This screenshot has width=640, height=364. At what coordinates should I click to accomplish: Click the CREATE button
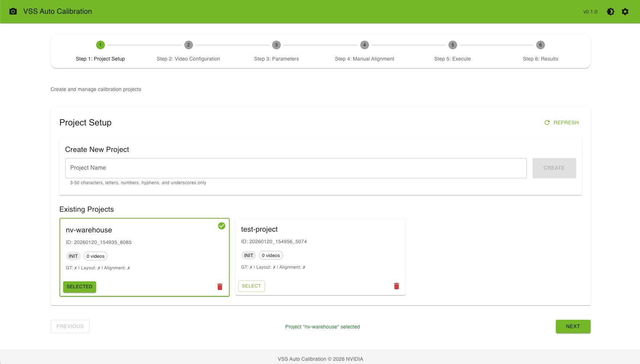(554, 168)
